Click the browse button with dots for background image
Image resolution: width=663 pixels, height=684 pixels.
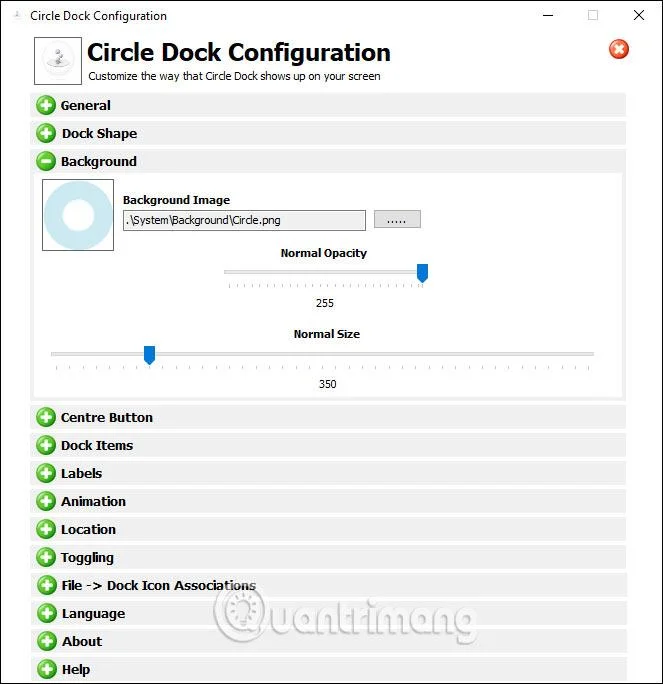tap(397, 219)
